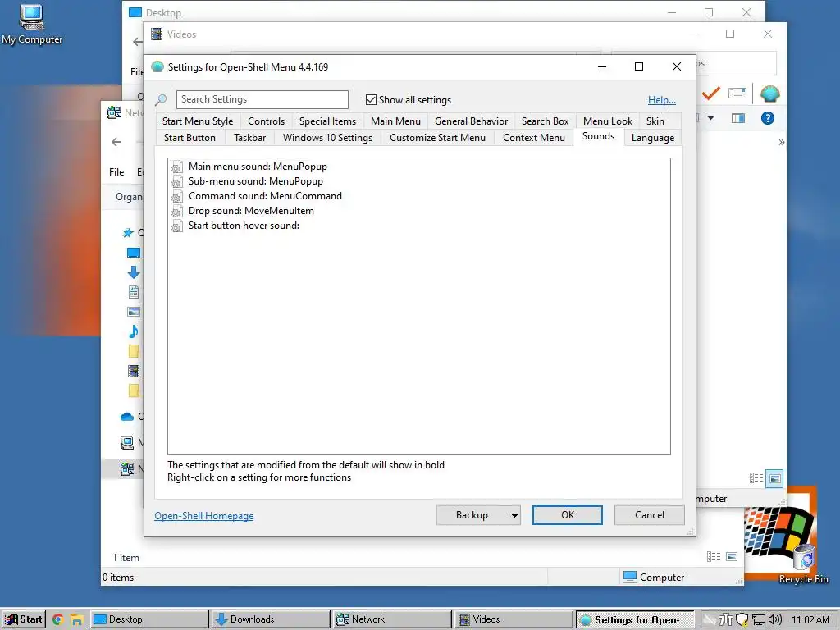Select large icons view in Videos window
Image resolution: width=840 pixels, height=630 pixels.
[774, 478]
